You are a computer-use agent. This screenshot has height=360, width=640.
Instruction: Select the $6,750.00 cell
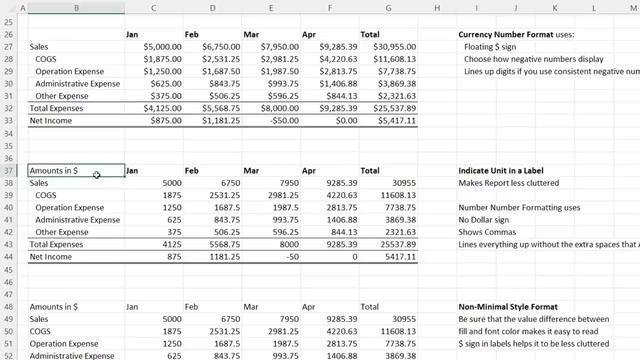pos(213,47)
